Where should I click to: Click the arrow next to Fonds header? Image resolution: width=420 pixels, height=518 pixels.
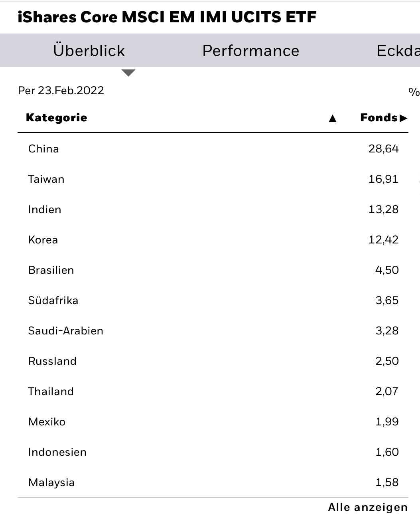click(x=403, y=118)
